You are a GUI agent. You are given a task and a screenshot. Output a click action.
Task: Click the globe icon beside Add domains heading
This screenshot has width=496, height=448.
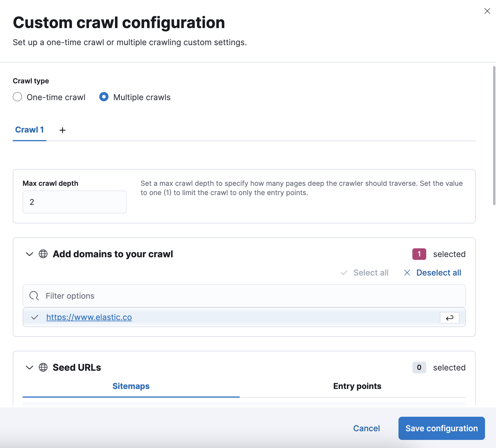pyautogui.click(x=43, y=254)
